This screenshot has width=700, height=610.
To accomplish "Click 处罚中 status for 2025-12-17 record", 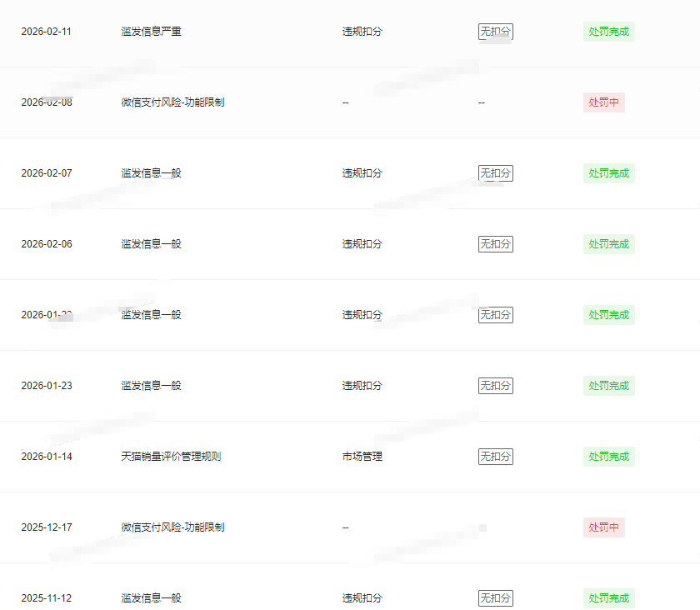I will tap(603, 527).
